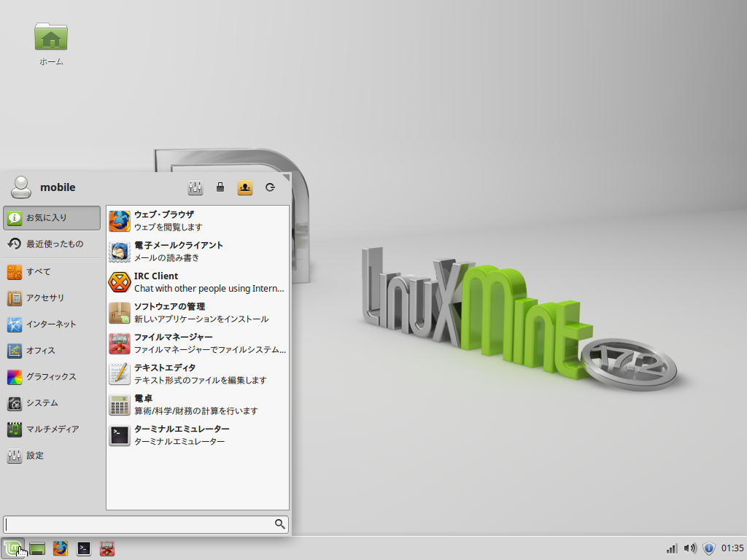Select インターネット category

(x=52, y=324)
